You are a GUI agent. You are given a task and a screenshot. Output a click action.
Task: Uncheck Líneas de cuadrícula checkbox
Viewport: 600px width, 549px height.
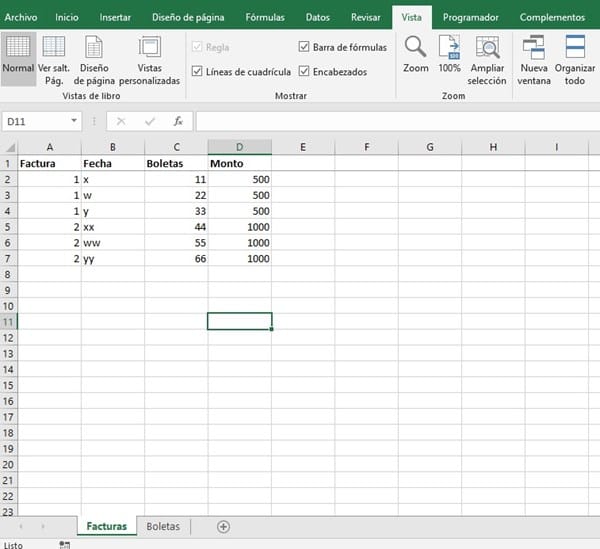click(x=197, y=72)
